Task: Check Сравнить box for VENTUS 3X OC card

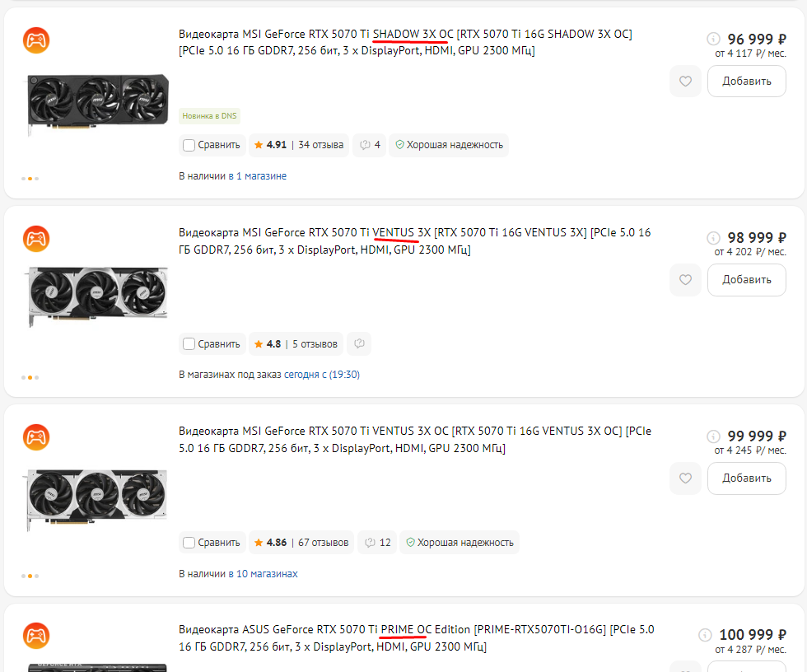Action: pyautogui.click(x=189, y=543)
